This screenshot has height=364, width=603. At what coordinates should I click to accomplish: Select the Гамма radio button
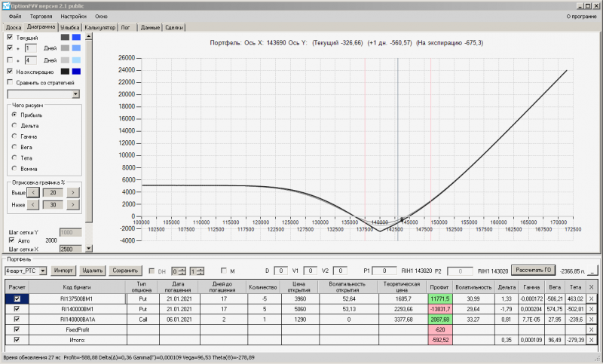pos(14,136)
